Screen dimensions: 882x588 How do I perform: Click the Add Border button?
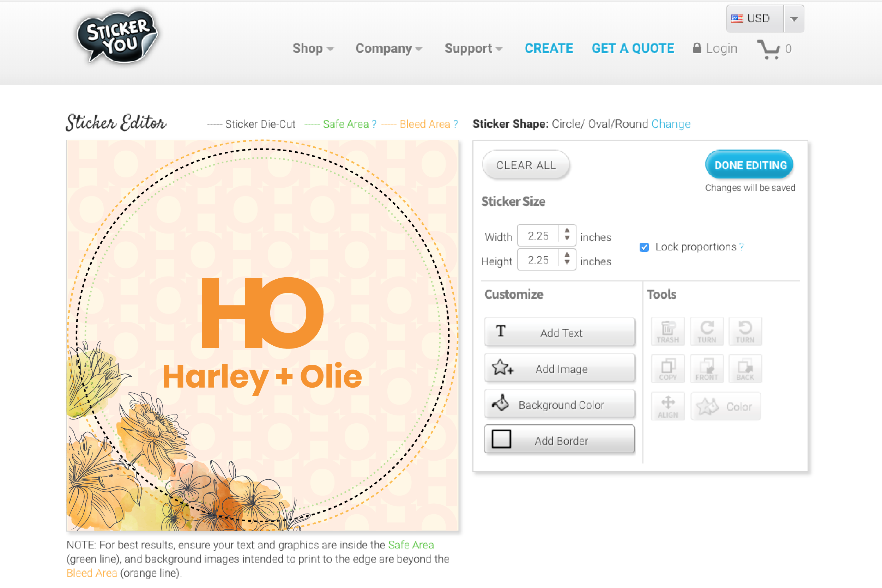(559, 440)
